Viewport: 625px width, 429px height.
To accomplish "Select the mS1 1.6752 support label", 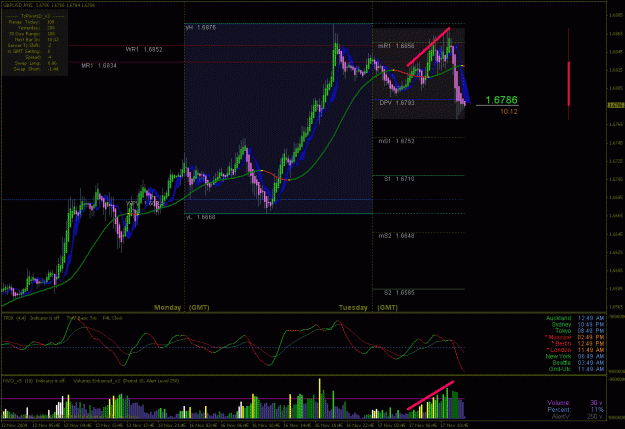I will click(x=397, y=141).
